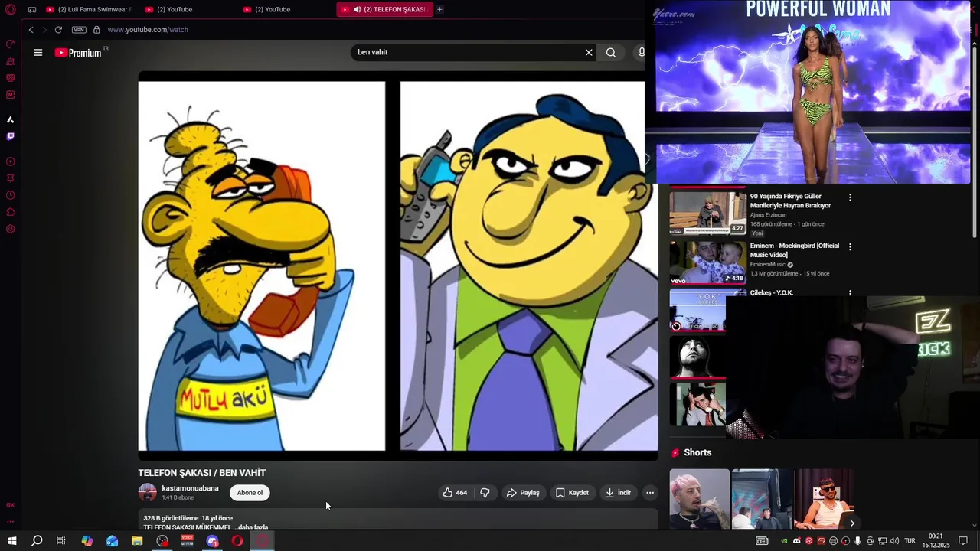Image resolution: width=980 pixels, height=551 pixels.
Task: Switch TUR keyboard language indicator
Action: click(910, 541)
